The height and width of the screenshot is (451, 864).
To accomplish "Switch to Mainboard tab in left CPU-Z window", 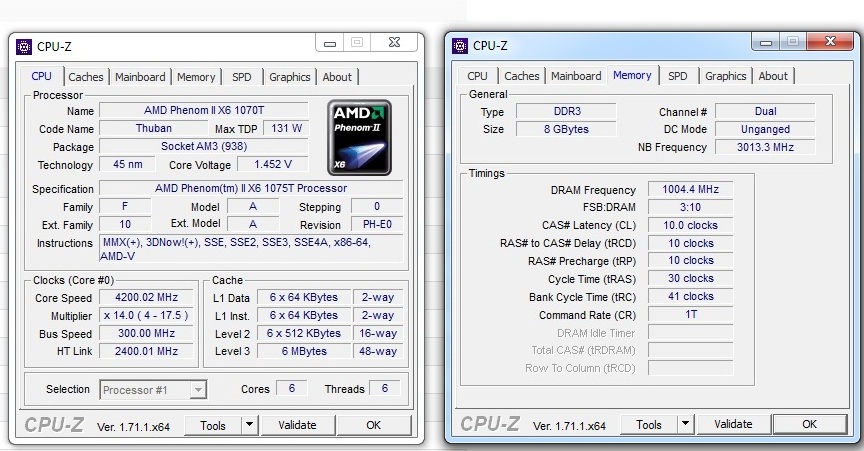I will pyautogui.click(x=140, y=77).
